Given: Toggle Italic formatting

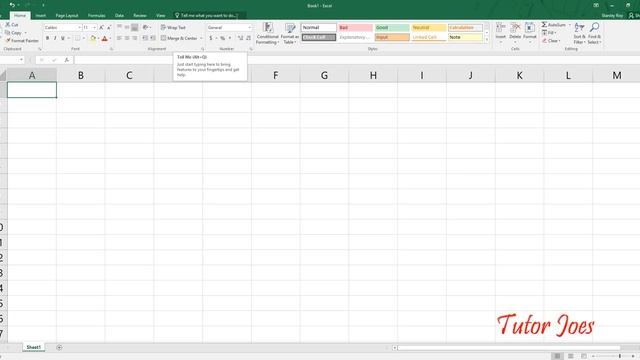Looking at the screenshot, I should tap(55, 38).
